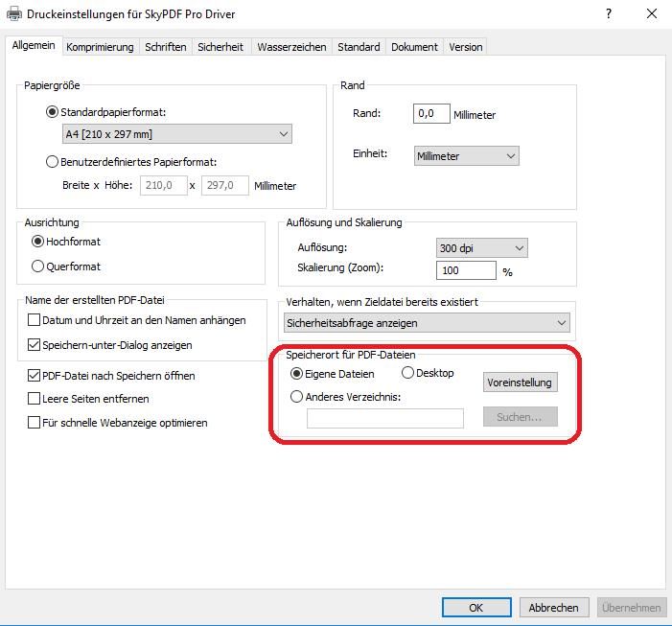Image resolution: width=672 pixels, height=626 pixels.
Task: Click the Voreinstellung button
Action: coord(521,383)
